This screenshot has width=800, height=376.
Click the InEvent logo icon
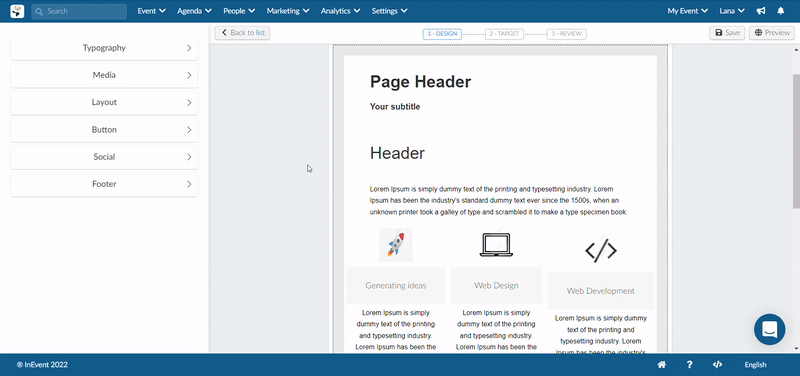(x=17, y=11)
